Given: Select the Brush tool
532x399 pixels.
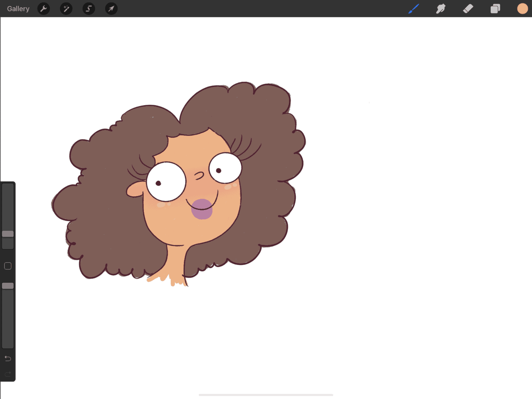Looking at the screenshot, I should pyautogui.click(x=413, y=9).
